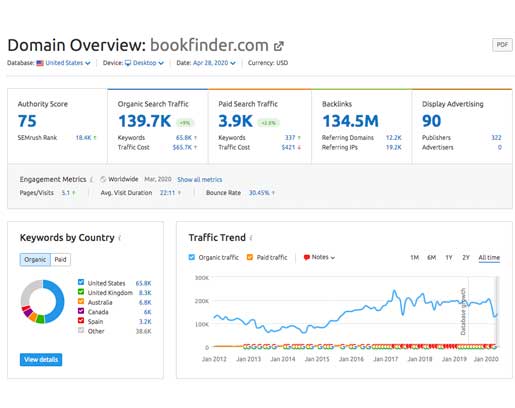The height and width of the screenshot is (408, 515).
Task: Click Avg. Visit Duration 22:11 value
Action: [167, 193]
